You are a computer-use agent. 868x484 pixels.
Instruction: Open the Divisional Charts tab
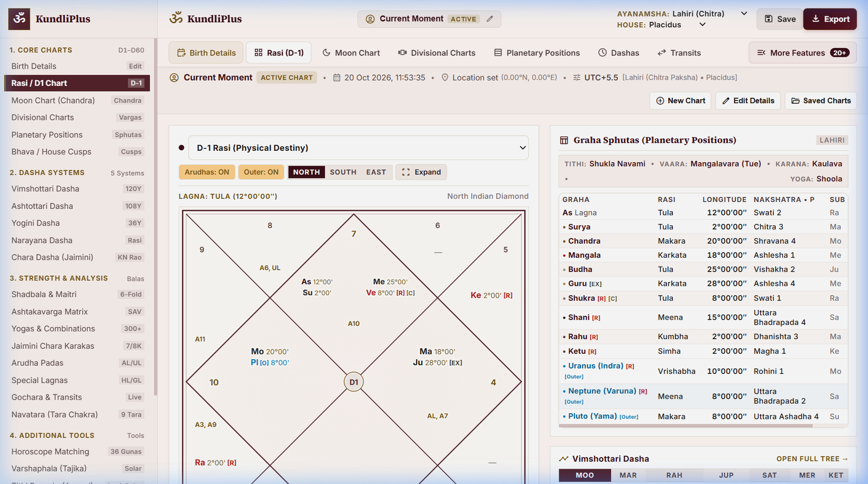coord(437,53)
